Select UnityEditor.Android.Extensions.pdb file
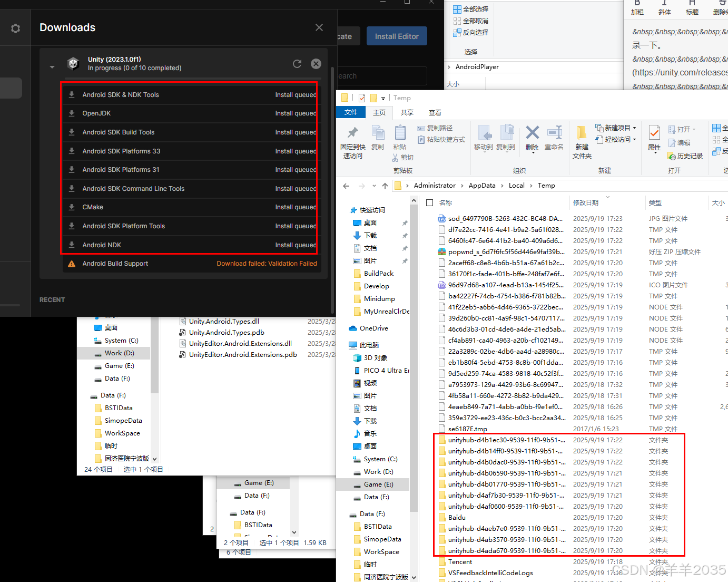The width and height of the screenshot is (728, 582). point(243,355)
